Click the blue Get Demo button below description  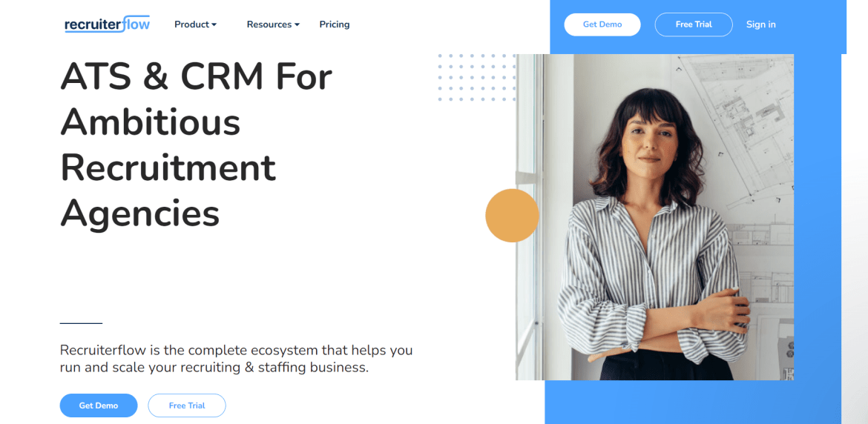click(99, 405)
